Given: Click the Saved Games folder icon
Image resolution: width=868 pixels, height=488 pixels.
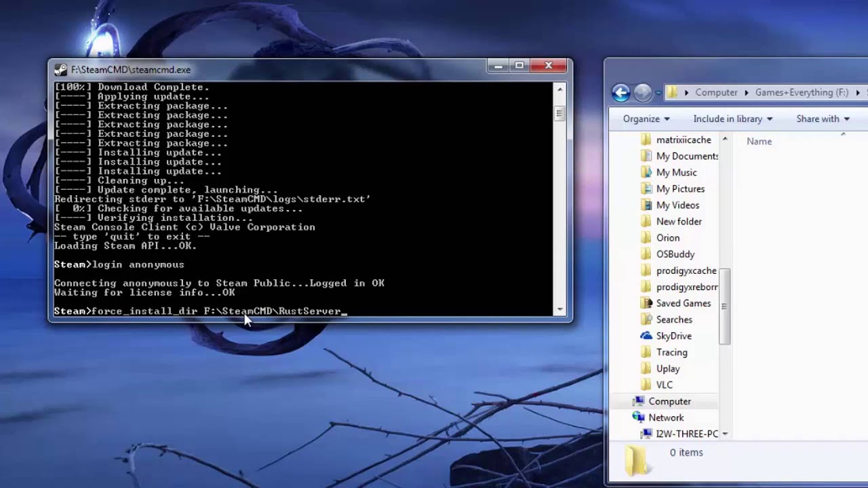Looking at the screenshot, I should (646, 303).
